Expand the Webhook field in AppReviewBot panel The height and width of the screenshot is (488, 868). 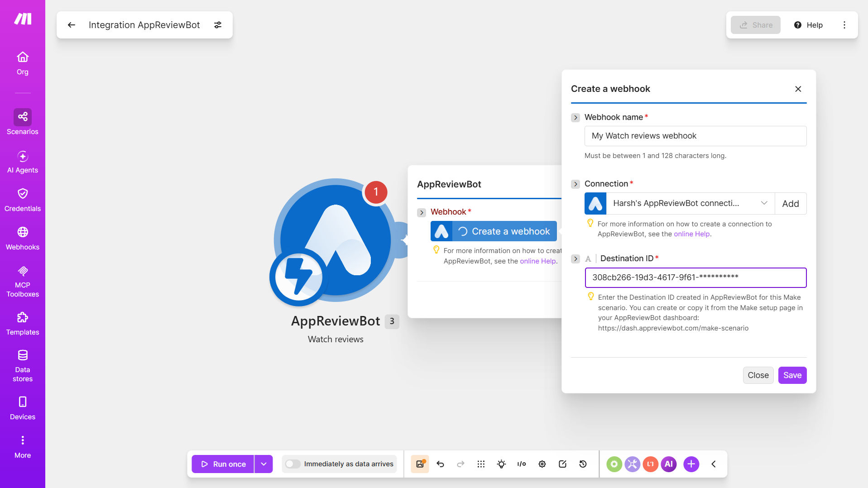tap(422, 212)
